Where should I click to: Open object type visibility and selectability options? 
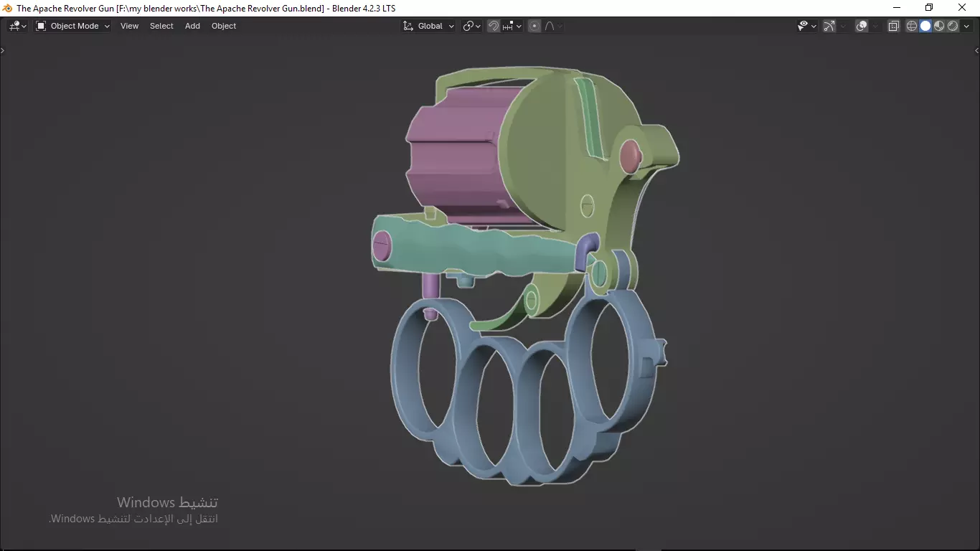tap(807, 26)
